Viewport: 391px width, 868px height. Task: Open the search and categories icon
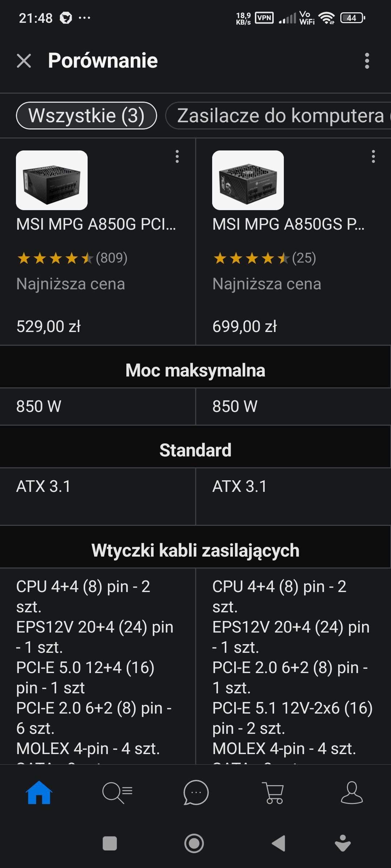[x=117, y=792]
